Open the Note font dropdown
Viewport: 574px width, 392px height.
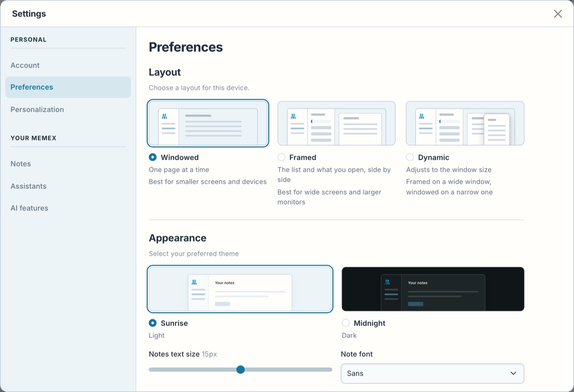coord(432,373)
